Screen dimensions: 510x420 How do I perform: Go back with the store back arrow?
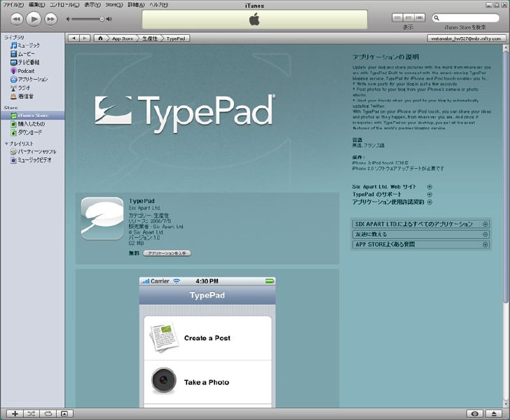[74, 38]
